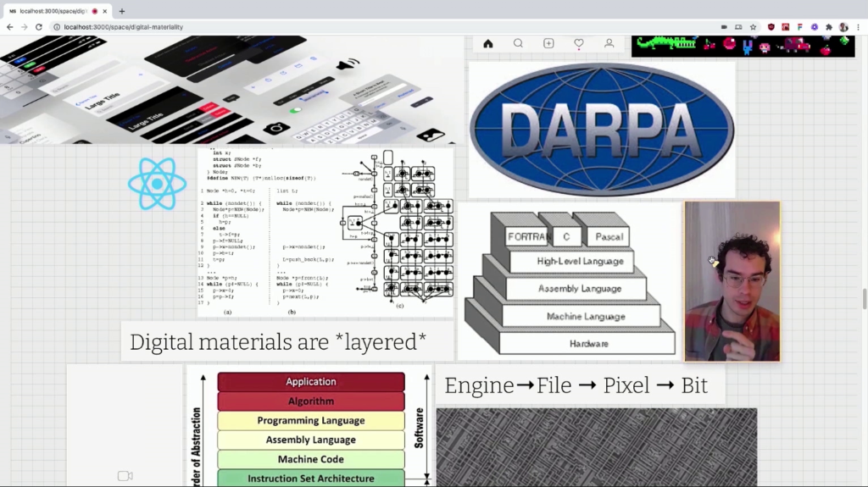Click the vertical 'Software' label
This screenshot has width=868, height=487.
pos(419,428)
